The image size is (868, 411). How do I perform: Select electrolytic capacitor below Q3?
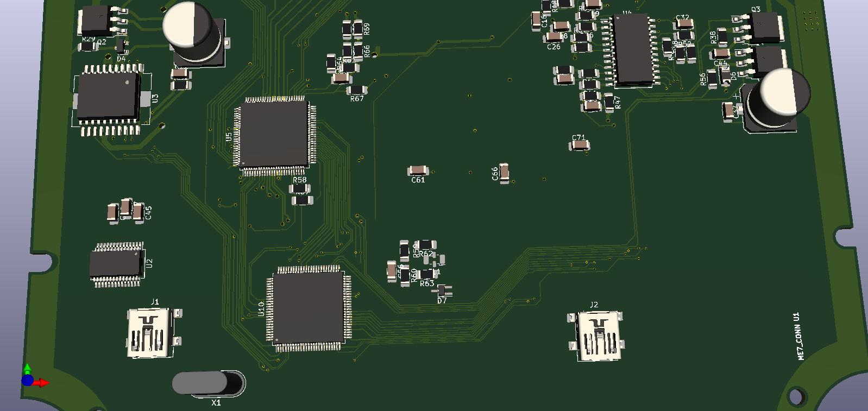tap(776, 99)
